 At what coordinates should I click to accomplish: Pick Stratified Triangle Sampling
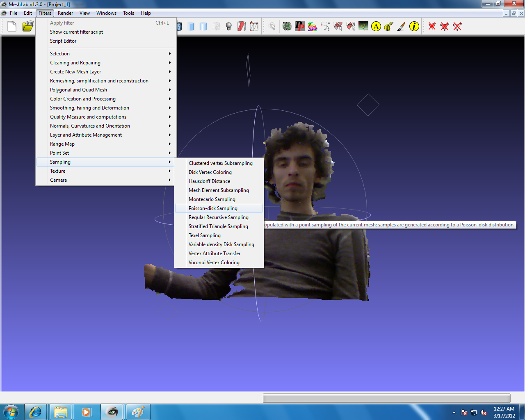click(x=219, y=226)
